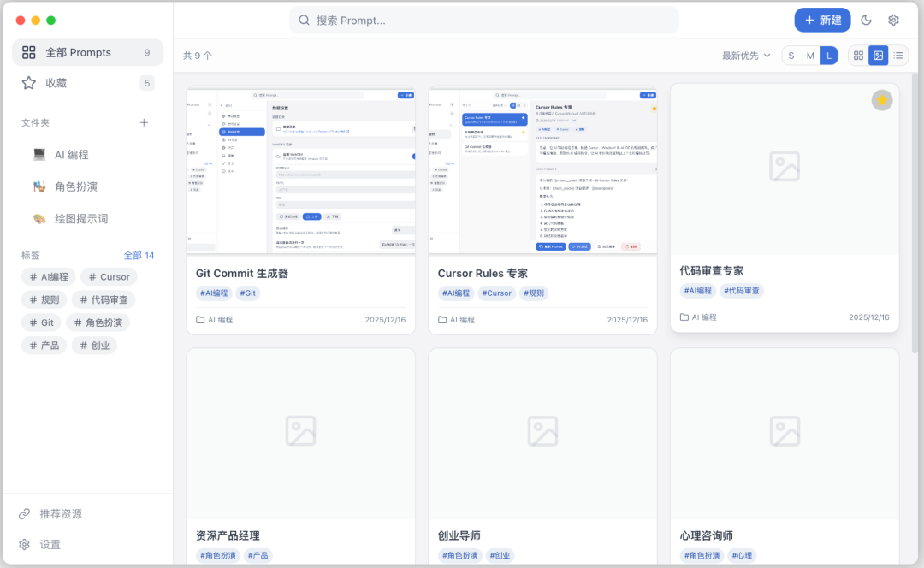Click #心理 tag on 心理咨询师 card
The width and height of the screenshot is (924, 568).
click(742, 555)
